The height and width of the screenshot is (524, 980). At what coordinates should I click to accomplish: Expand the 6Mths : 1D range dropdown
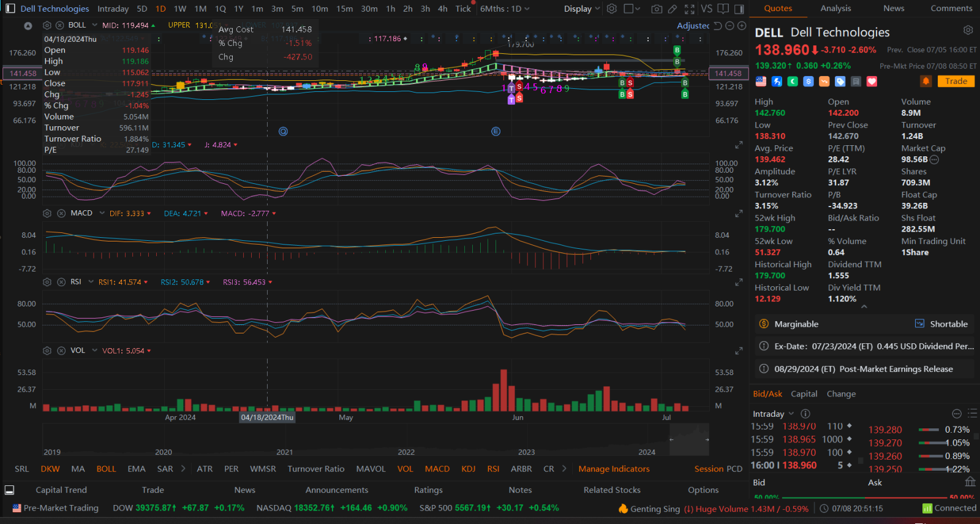click(x=505, y=9)
